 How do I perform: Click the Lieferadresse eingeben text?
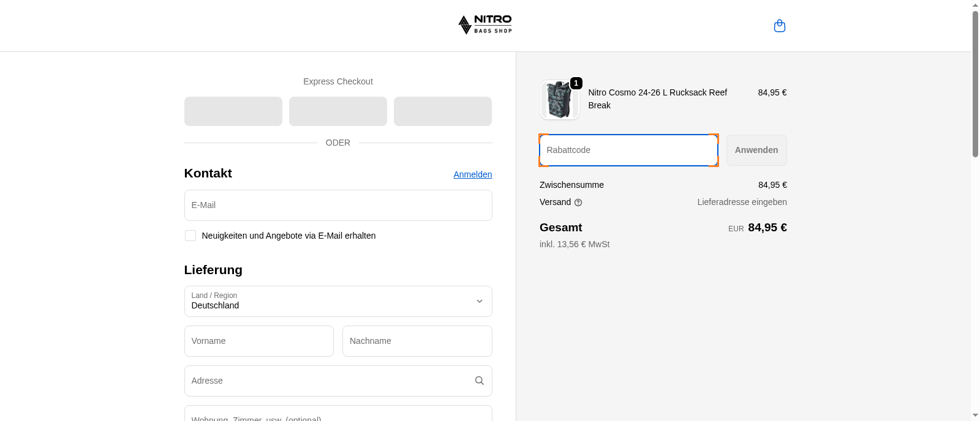coord(742,202)
